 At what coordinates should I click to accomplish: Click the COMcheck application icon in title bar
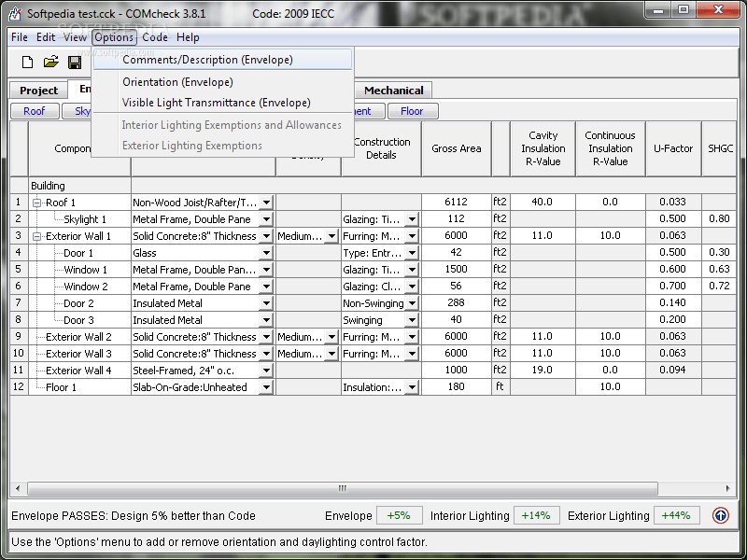pyautogui.click(x=15, y=14)
